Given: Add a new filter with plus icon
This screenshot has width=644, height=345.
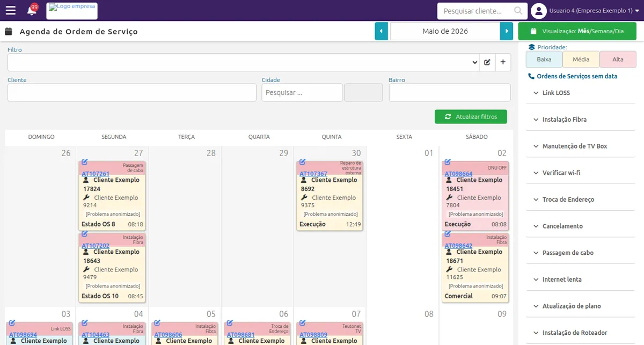Looking at the screenshot, I should click(x=503, y=62).
